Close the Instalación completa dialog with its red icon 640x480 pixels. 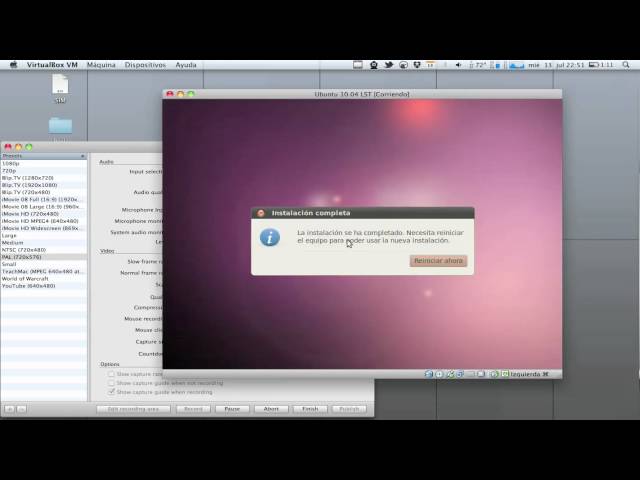click(261, 213)
